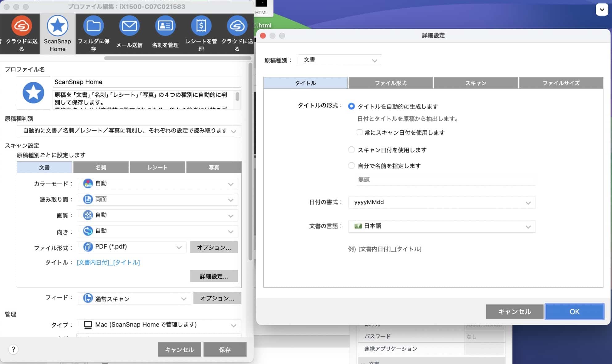Screen dimensions: 612x364
Task: Select the 名刺を管理 card profile icon
Action: click(165, 26)
